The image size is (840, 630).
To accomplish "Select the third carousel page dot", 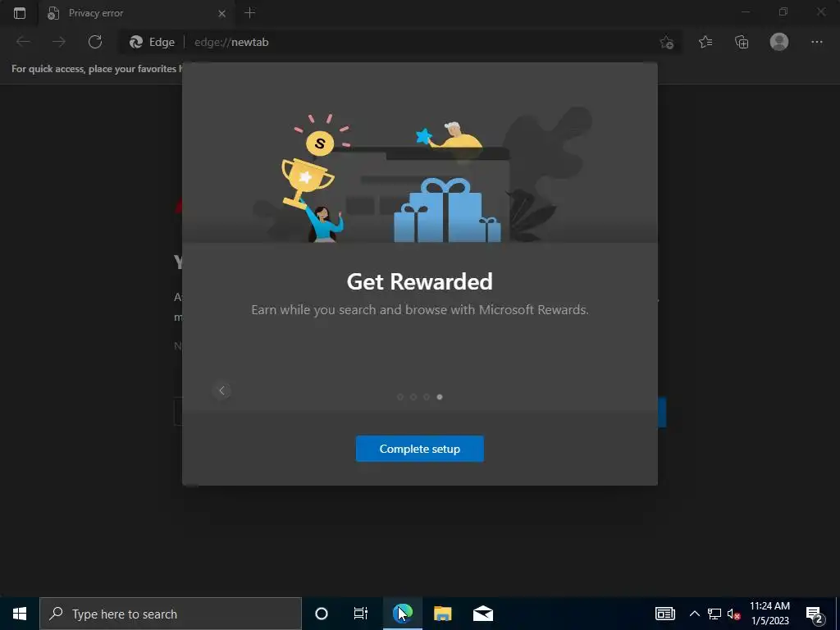I will (x=427, y=397).
